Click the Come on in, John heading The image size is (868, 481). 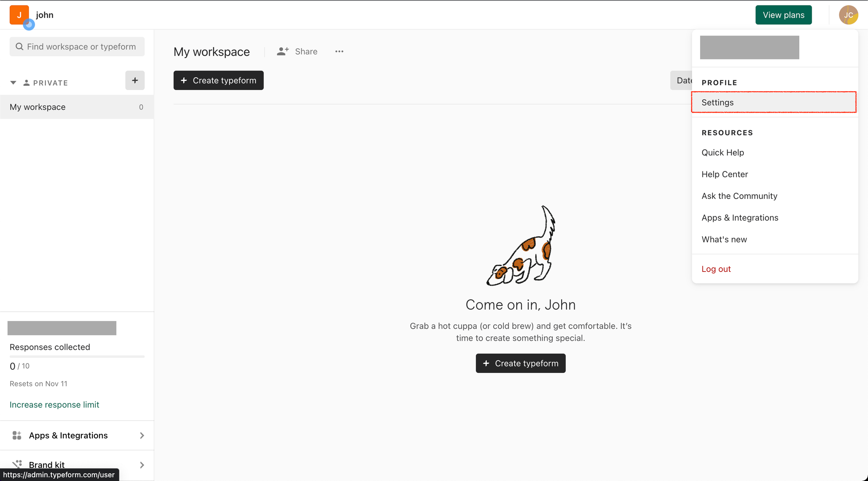point(520,305)
